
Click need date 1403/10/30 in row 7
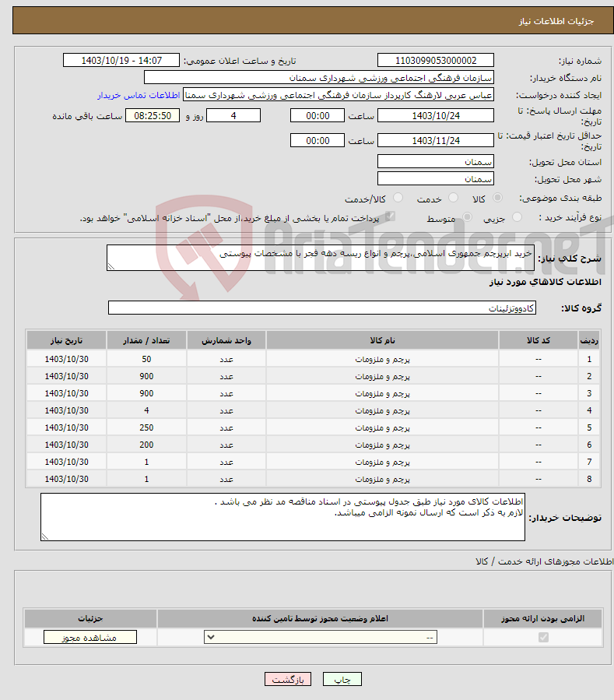(x=66, y=462)
